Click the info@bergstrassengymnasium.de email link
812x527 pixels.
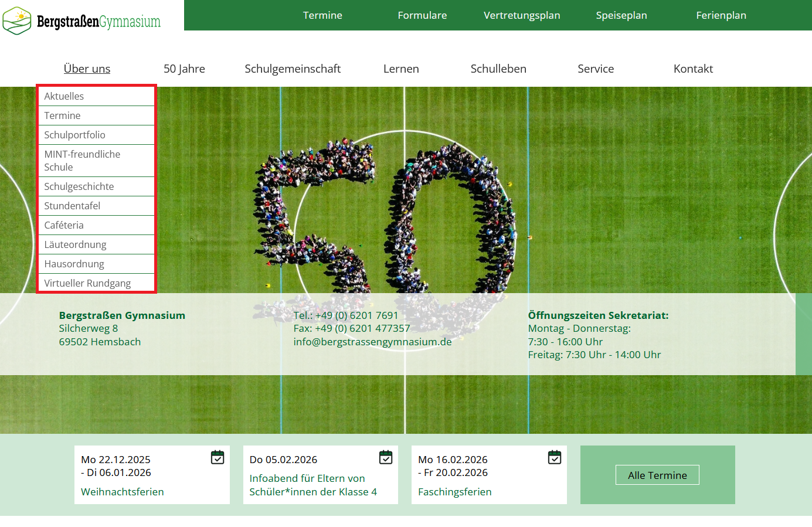tap(372, 342)
